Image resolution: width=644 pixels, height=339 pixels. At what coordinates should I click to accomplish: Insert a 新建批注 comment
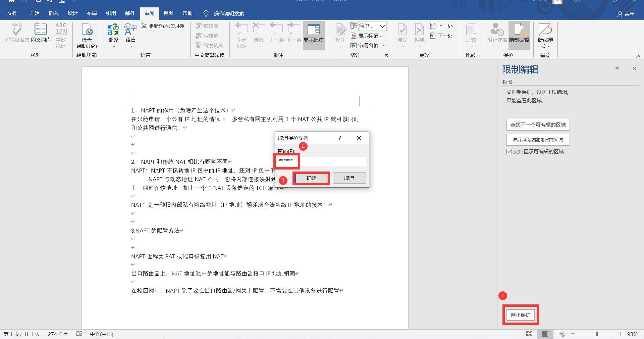point(241,35)
